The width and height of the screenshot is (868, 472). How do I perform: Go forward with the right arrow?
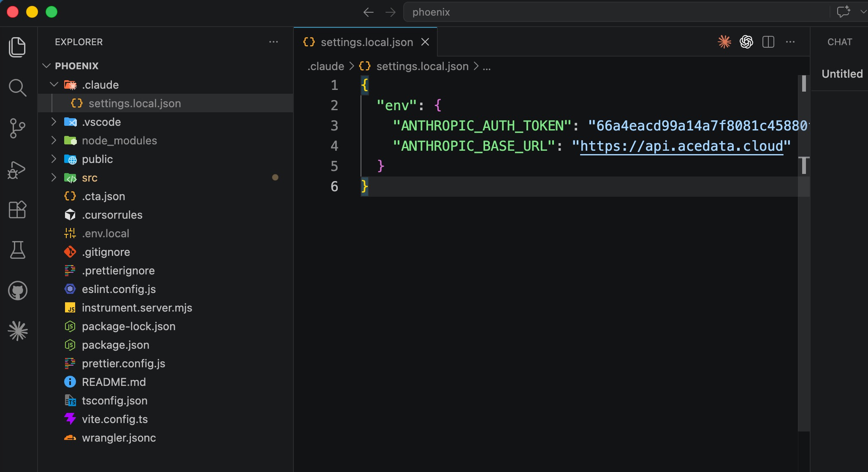point(391,12)
